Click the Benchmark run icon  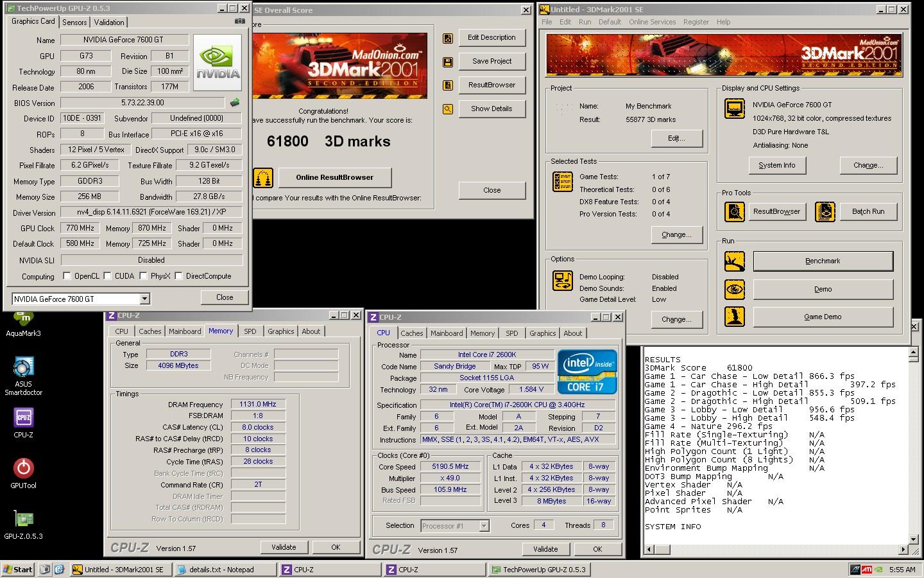click(x=735, y=261)
